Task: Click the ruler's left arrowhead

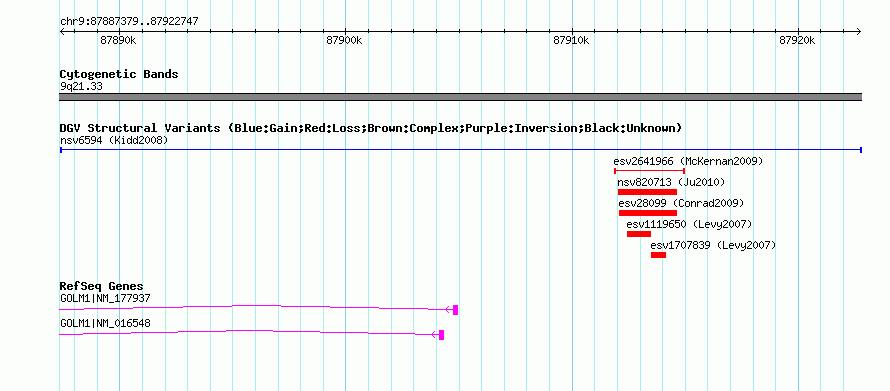Action: click(62, 32)
